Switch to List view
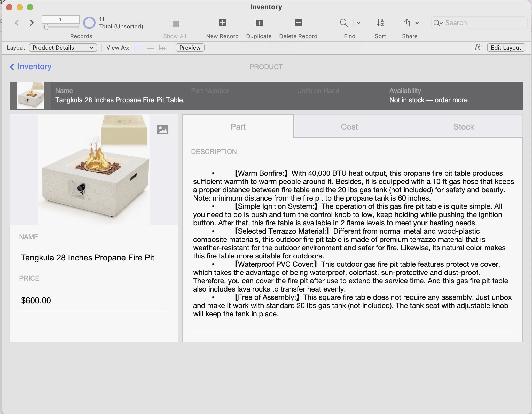Screen dimensions: 532x414 pyautogui.click(x=150, y=48)
